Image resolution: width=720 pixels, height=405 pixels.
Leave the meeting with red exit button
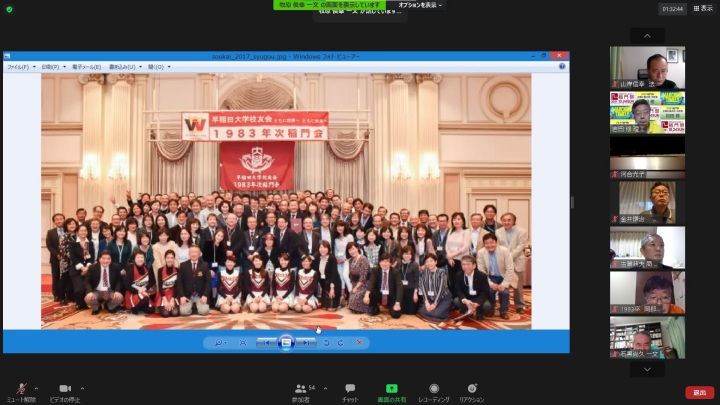click(x=699, y=393)
